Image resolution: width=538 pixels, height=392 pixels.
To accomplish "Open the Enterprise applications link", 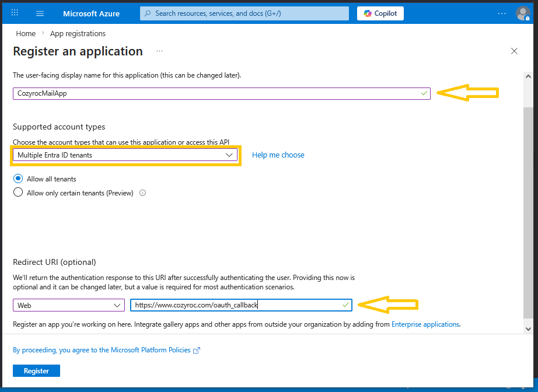I will [x=425, y=324].
